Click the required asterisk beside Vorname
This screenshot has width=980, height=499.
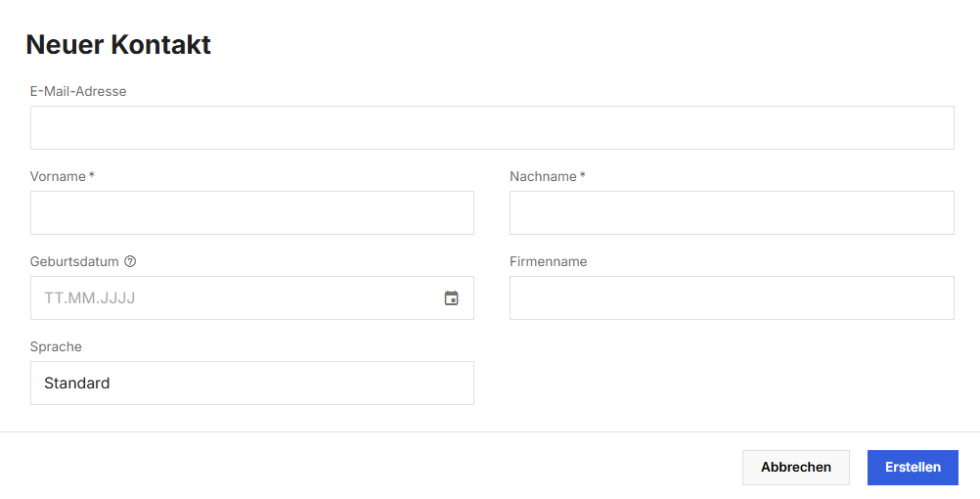pos(91,176)
